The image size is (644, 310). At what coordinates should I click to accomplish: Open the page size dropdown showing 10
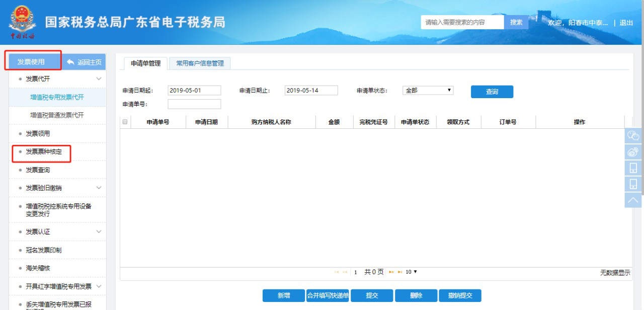(411, 272)
